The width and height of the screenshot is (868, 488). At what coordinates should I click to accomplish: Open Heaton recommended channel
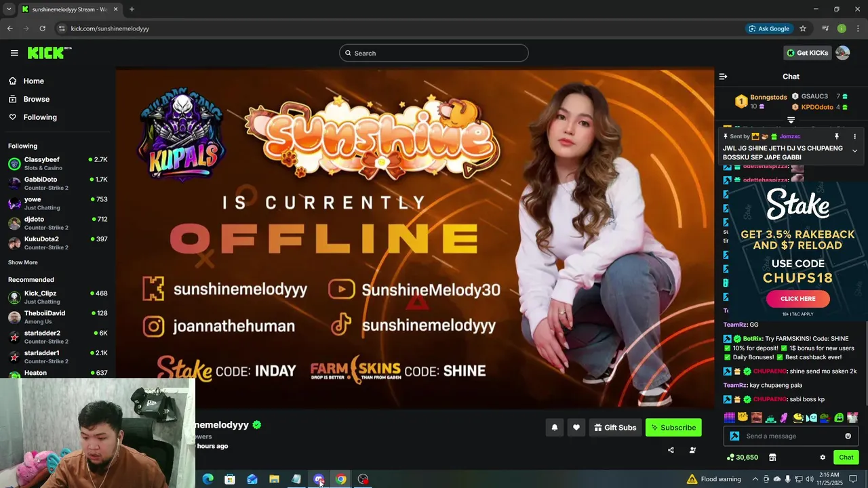click(x=58, y=373)
